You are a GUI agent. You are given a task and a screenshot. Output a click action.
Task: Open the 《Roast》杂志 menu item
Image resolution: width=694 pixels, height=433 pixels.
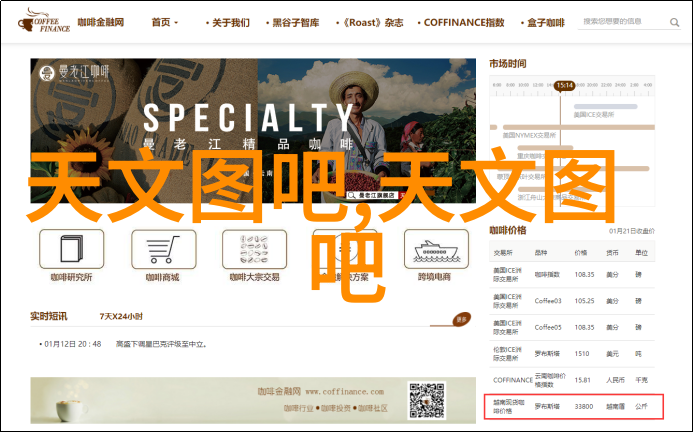pyautogui.click(x=373, y=23)
